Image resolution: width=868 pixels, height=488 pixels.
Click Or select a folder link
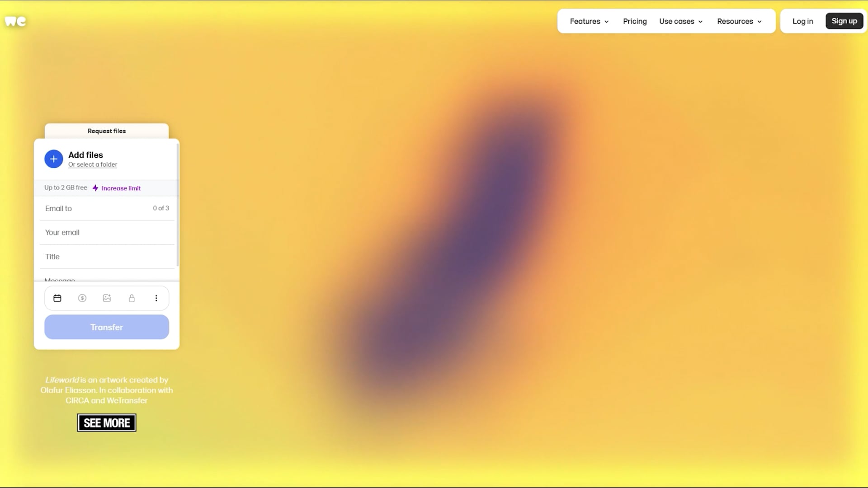click(93, 164)
